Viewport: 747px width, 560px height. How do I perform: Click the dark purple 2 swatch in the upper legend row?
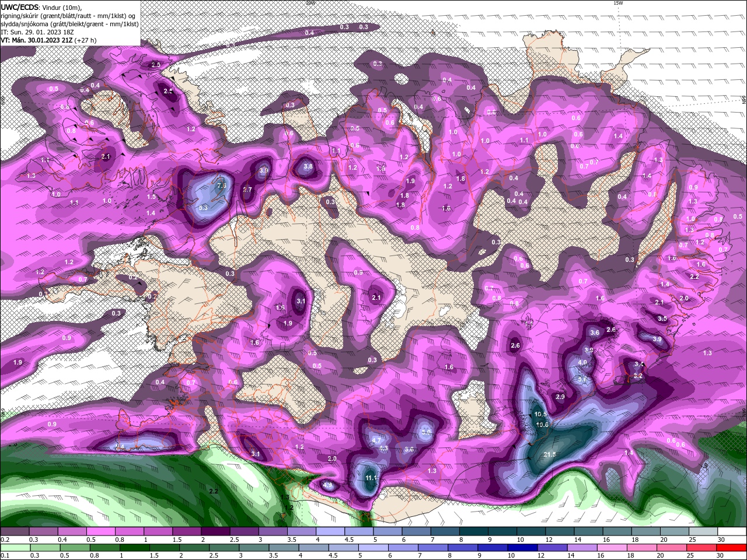tap(215, 531)
